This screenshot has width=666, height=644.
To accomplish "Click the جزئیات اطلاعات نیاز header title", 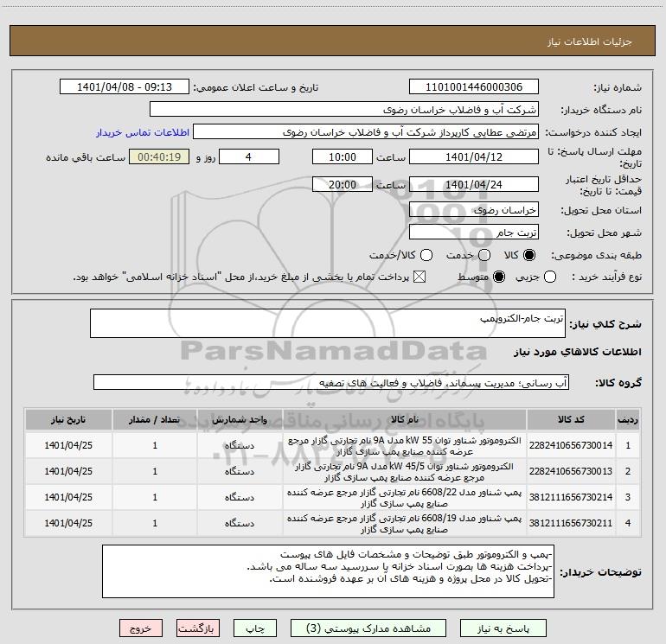I will [590, 41].
